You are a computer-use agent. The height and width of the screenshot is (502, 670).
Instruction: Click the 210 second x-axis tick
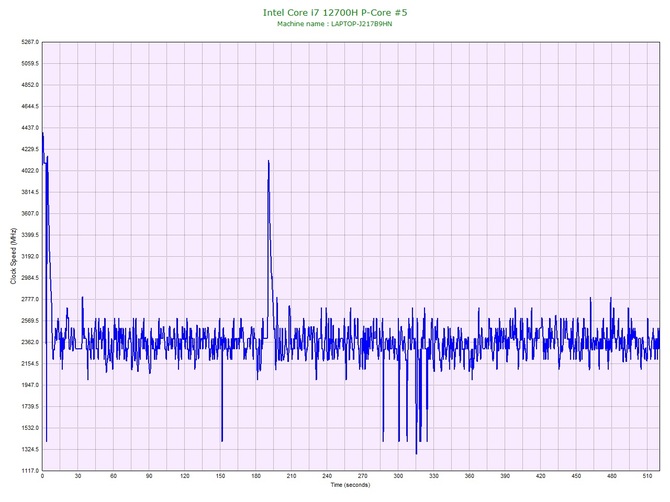(x=291, y=476)
